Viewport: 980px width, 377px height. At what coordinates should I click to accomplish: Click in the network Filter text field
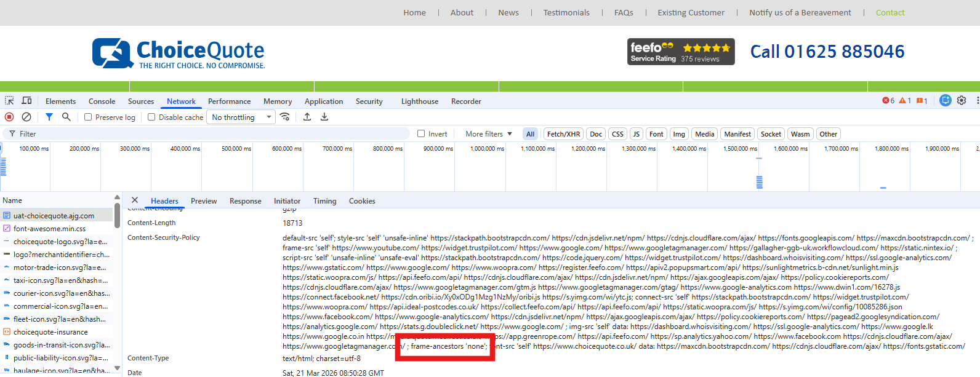click(206, 133)
